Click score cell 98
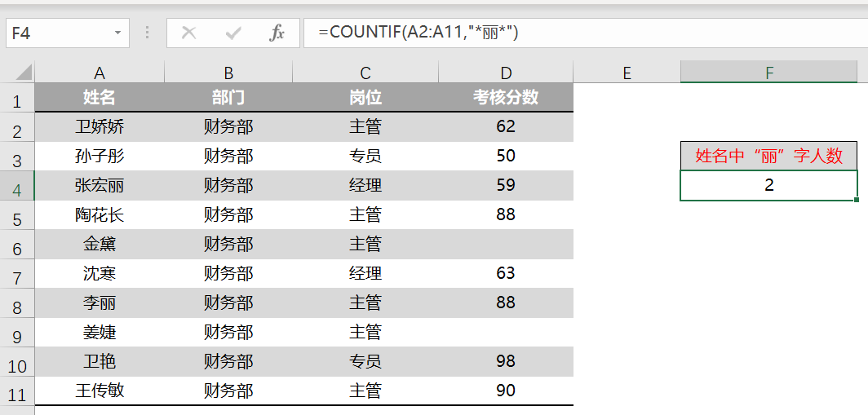The image size is (868, 415). pos(506,361)
